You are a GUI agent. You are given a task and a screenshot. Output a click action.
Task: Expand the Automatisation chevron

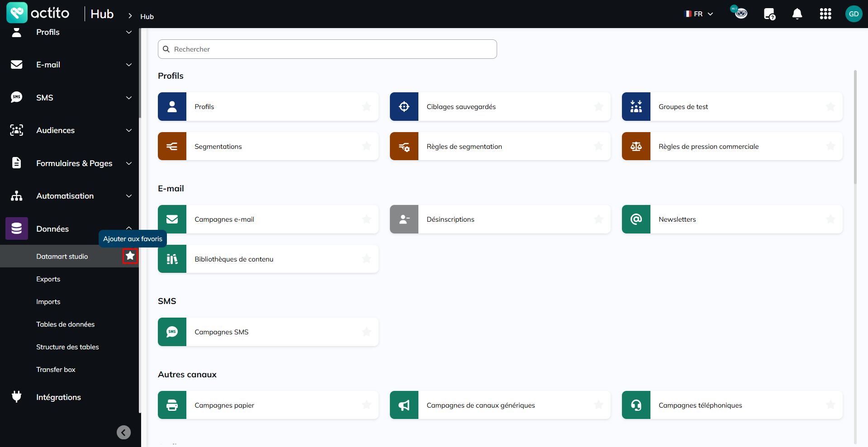click(129, 196)
